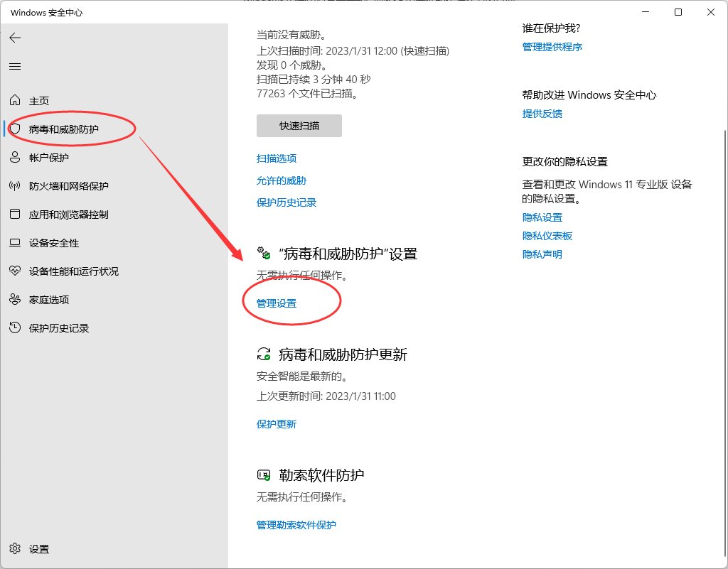Click the gears icon next to "病毒和威胁防护"设置

pos(264,253)
